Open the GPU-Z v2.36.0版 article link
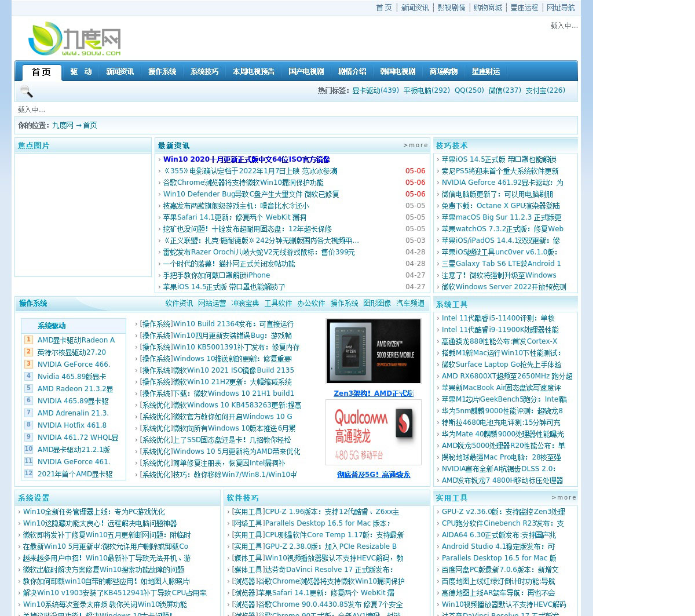Screen dimensions: 695x616 coord(503,512)
